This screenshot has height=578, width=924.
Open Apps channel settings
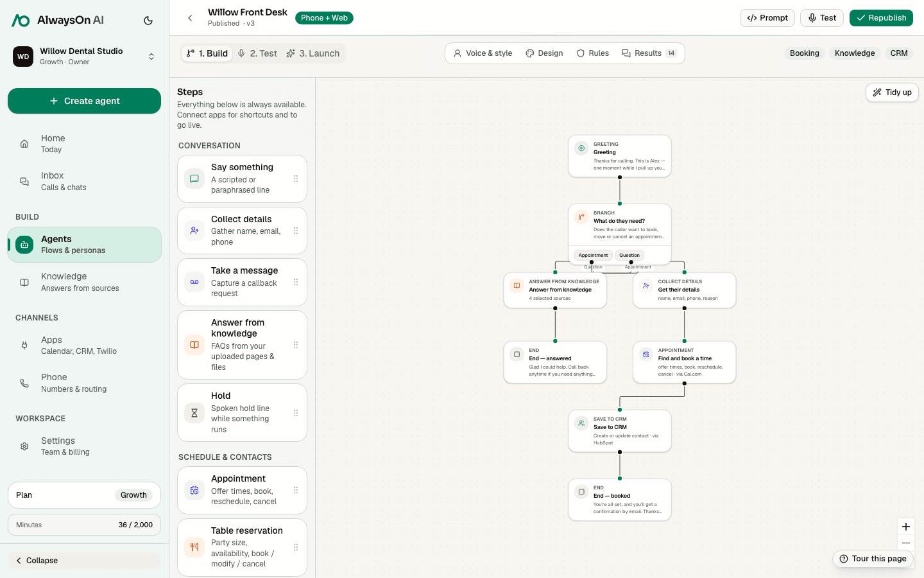coord(84,346)
